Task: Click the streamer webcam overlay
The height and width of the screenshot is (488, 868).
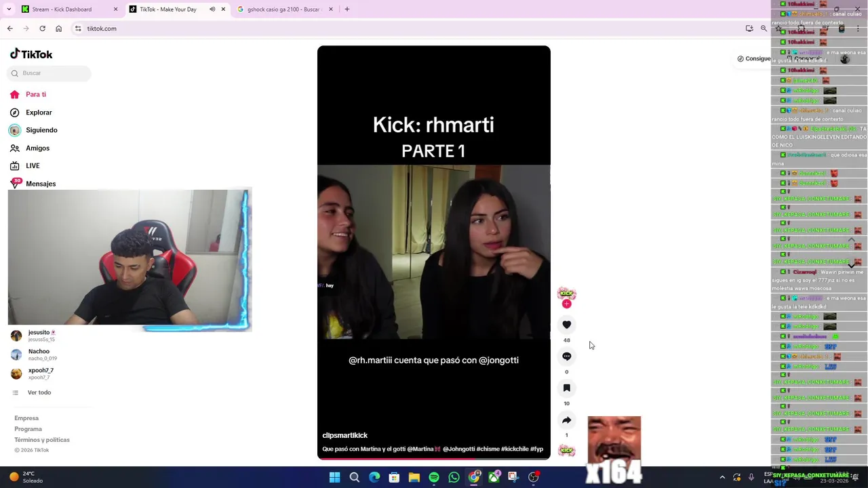Action: click(x=130, y=260)
